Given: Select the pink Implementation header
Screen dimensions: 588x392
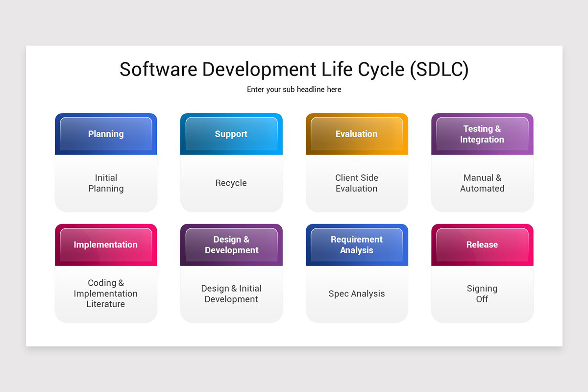Looking at the screenshot, I should (x=106, y=245).
